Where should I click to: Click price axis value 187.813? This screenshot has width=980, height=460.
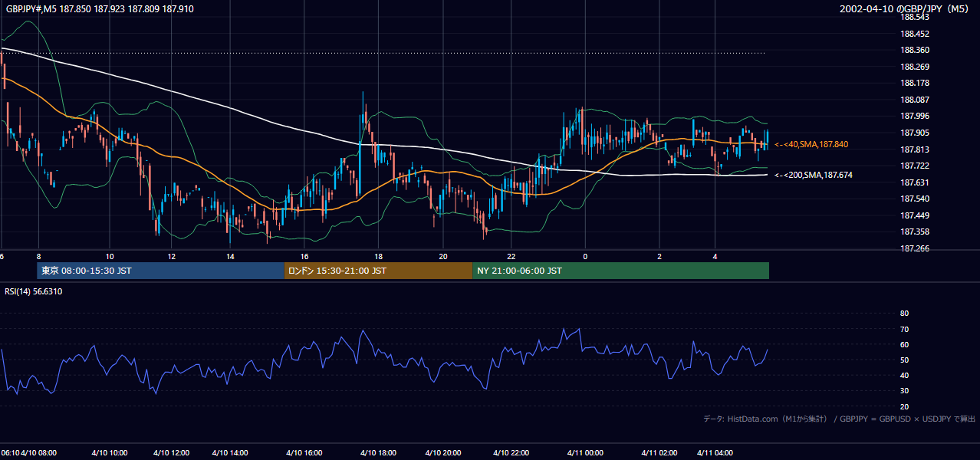click(916, 149)
